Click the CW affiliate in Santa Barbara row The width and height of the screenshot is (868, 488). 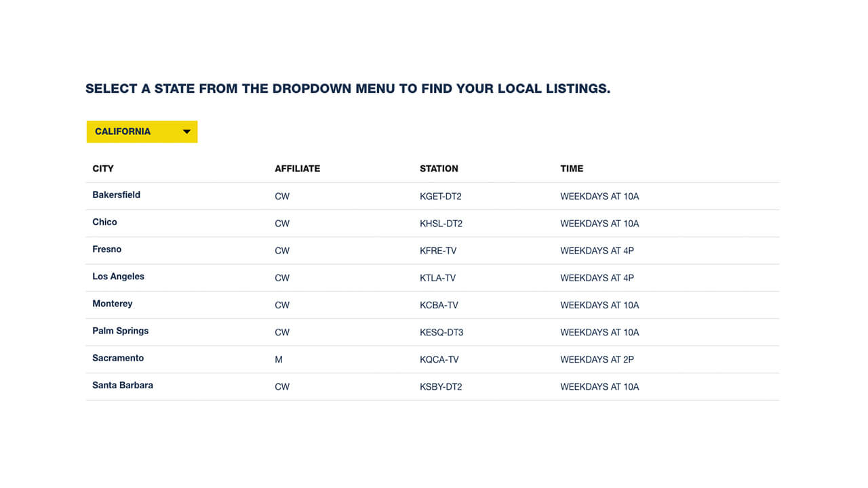pyautogui.click(x=282, y=386)
